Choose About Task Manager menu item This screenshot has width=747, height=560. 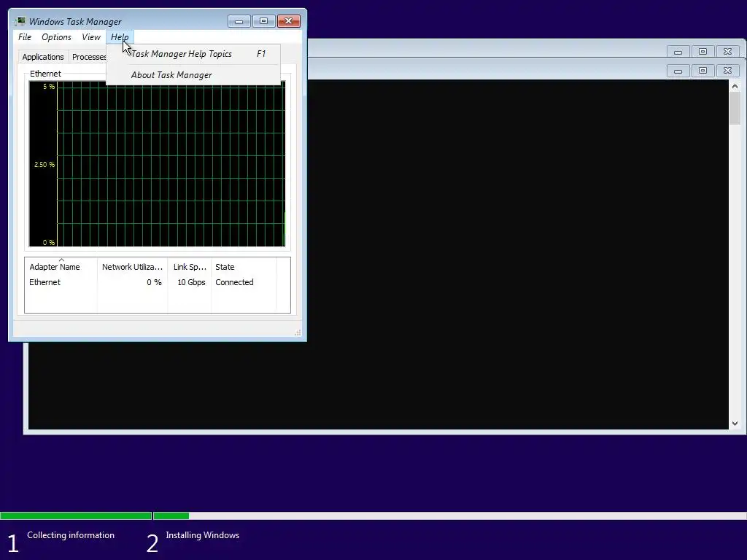point(193,75)
